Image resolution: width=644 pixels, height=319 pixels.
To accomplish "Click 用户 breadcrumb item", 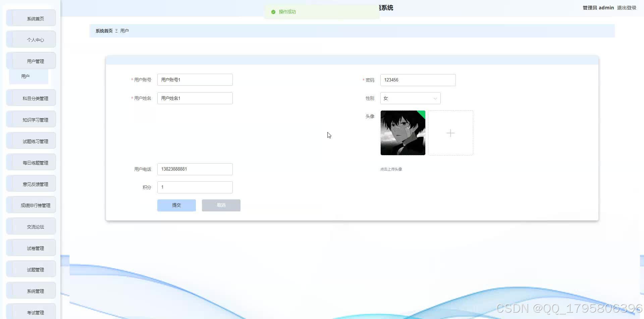I will click(124, 31).
